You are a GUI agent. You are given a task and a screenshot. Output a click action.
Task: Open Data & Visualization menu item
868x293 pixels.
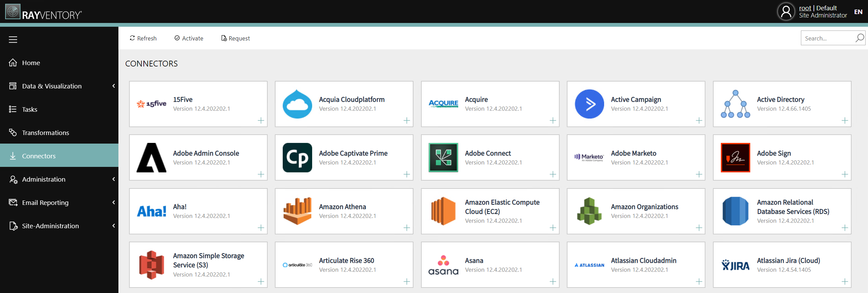pos(59,86)
